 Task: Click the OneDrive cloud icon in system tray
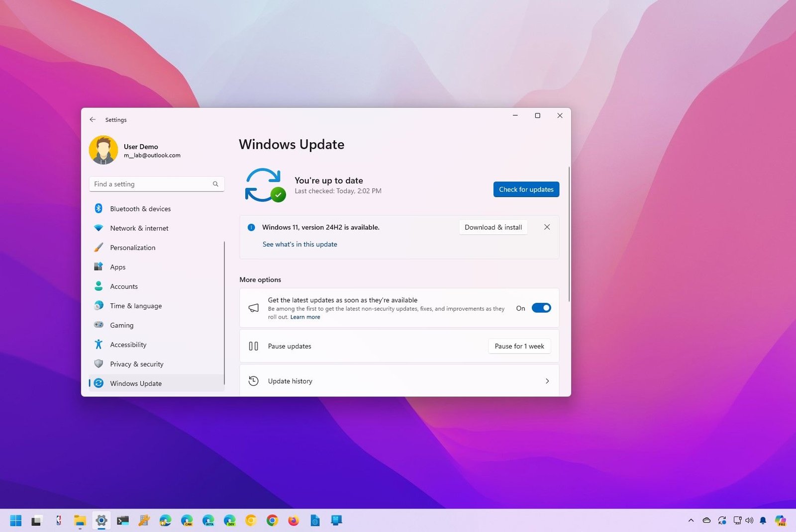[x=706, y=520]
